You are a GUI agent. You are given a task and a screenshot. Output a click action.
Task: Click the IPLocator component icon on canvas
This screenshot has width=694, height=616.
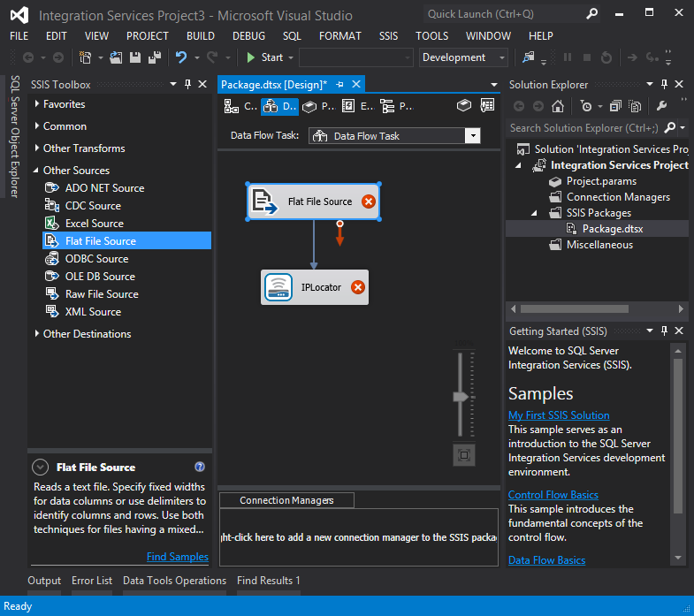tap(278, 287)
